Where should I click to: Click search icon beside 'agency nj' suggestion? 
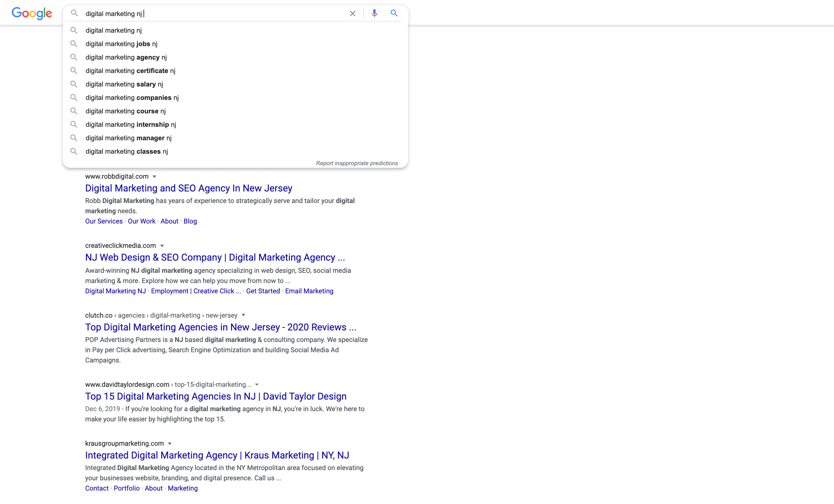tap(73, 57)
